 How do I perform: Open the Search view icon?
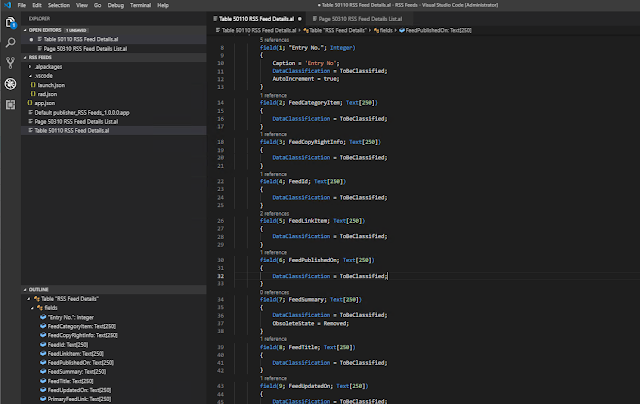pos(11,42)
